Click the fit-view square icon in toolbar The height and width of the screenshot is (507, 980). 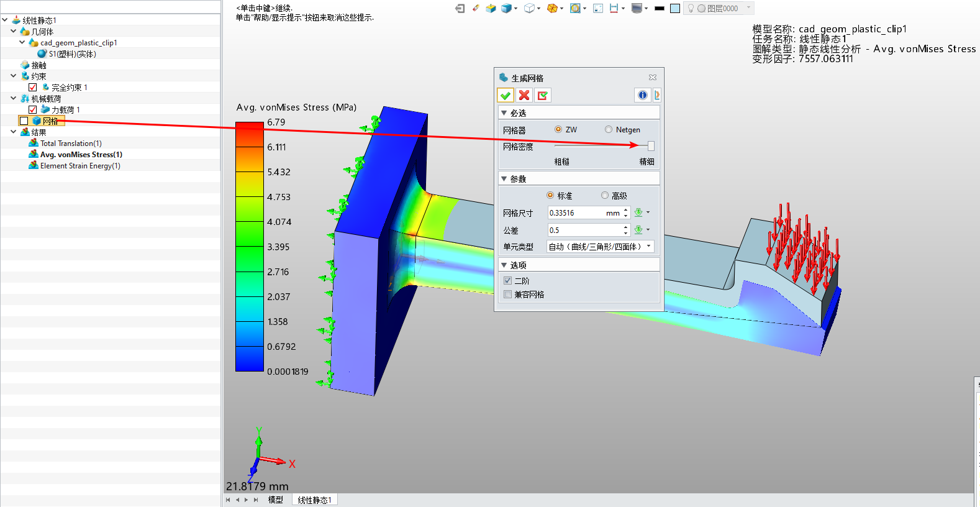(x=598, y=8)
